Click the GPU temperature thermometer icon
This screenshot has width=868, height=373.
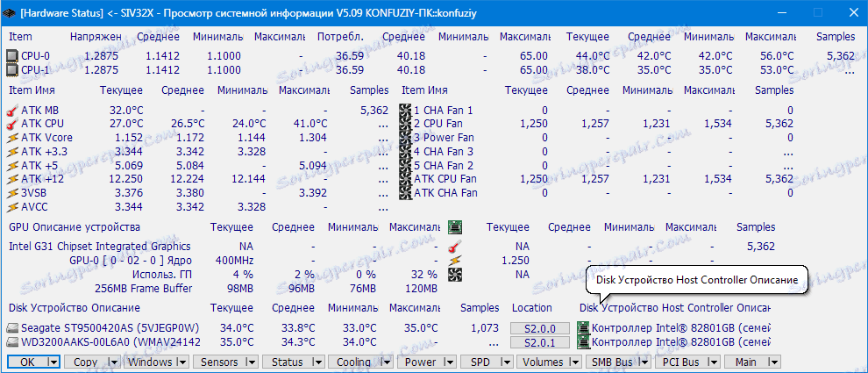(x=454, y=247)
